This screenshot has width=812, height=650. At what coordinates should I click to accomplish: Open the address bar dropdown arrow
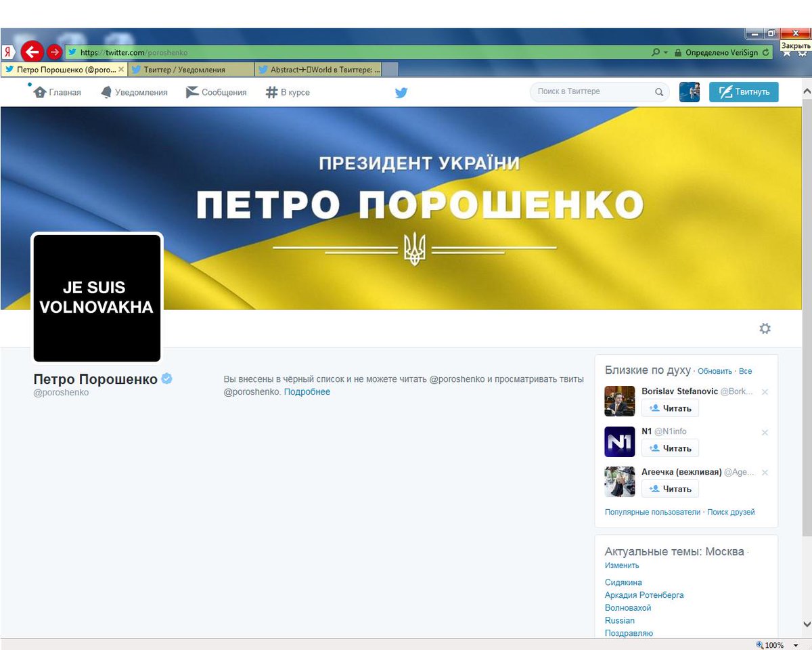(666, 52)
